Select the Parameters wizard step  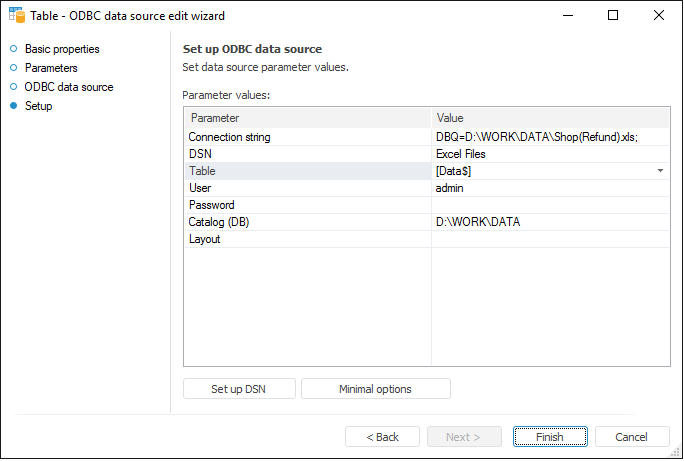tap(50, 68)
